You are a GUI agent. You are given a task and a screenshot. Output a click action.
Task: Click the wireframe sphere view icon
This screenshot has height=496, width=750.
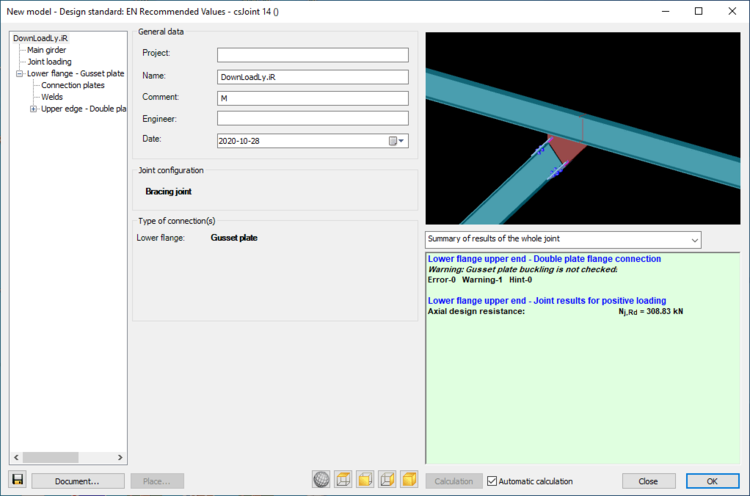click(321, 481)
